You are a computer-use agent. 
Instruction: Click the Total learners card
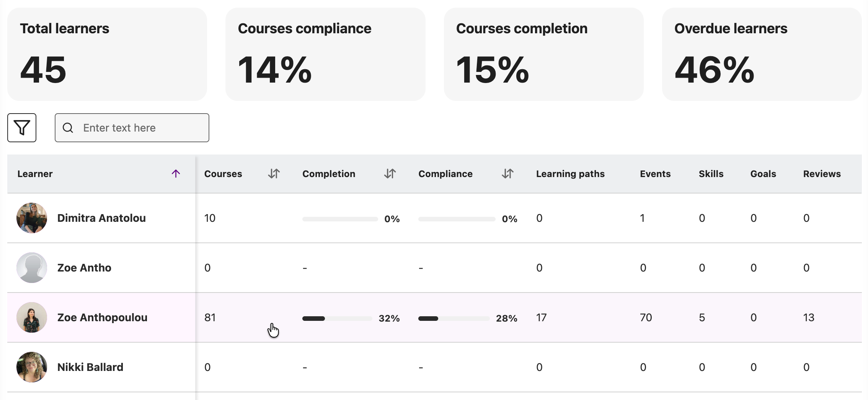pyautogui.click(x=107, y=54)
